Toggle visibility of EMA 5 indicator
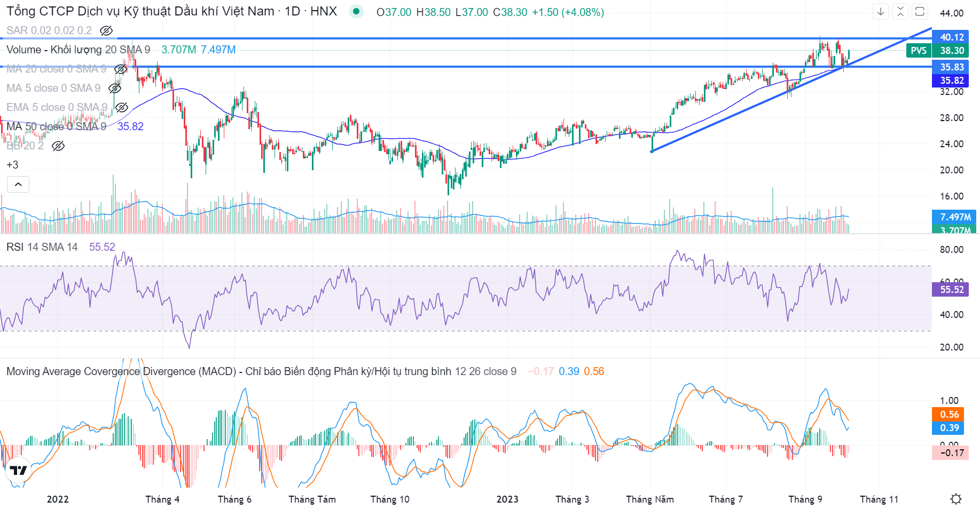 click(x=122, y=107)
